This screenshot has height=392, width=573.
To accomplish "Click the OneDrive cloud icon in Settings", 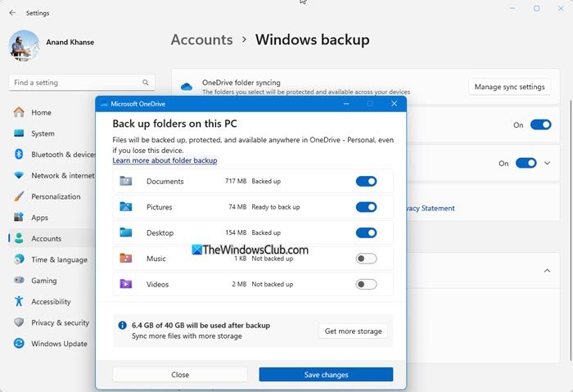I will pyautogui.click(x=187, y=87).
